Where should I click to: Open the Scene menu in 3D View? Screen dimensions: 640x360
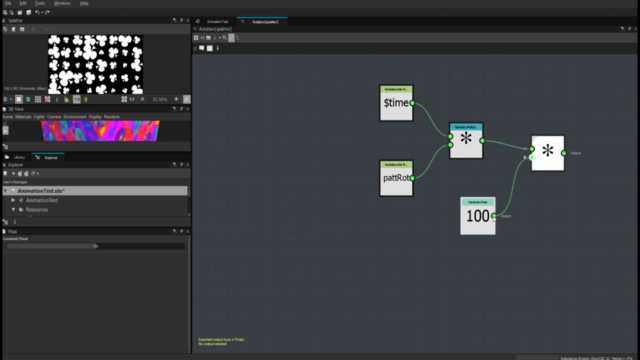8,117
